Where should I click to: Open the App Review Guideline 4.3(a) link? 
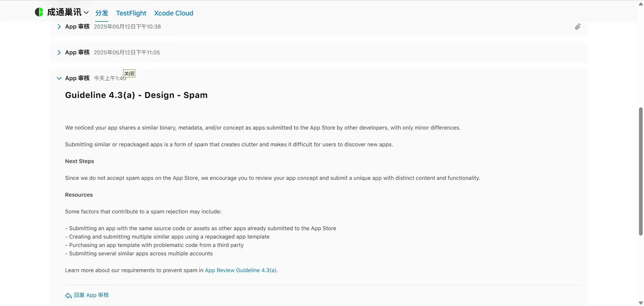coord(240,270)
